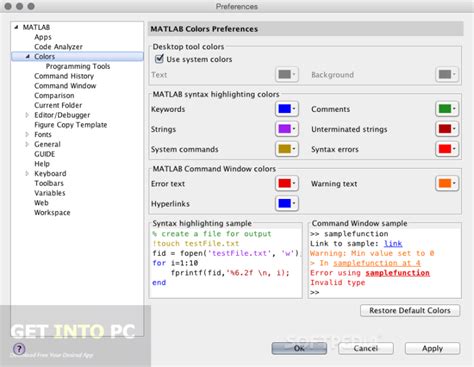Click the Apply button

click(432, 348)
